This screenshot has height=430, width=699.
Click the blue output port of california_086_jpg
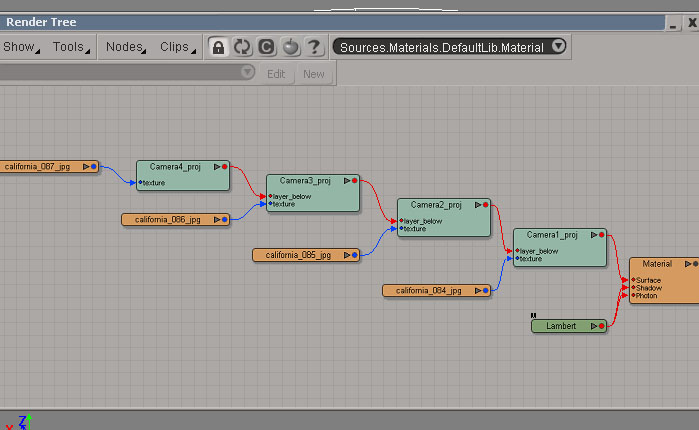225,220
